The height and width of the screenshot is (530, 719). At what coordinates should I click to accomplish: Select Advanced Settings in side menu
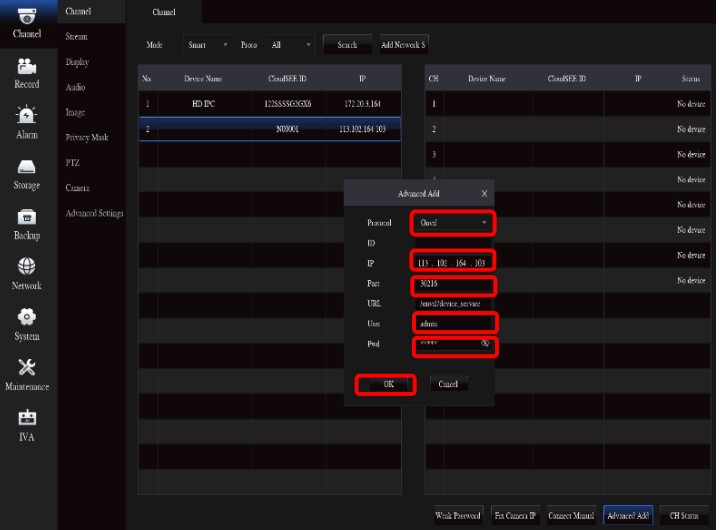tap(94, 213)
